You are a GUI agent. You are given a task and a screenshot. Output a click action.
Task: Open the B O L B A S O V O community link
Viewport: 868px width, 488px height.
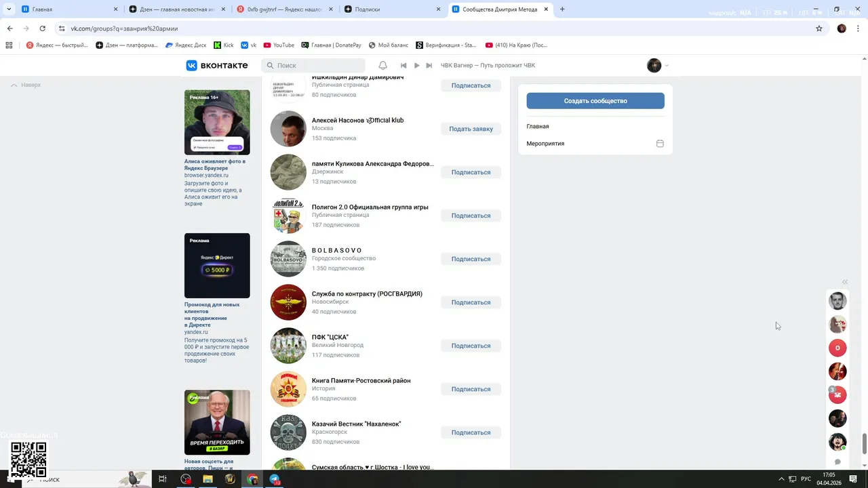(336, 251)
